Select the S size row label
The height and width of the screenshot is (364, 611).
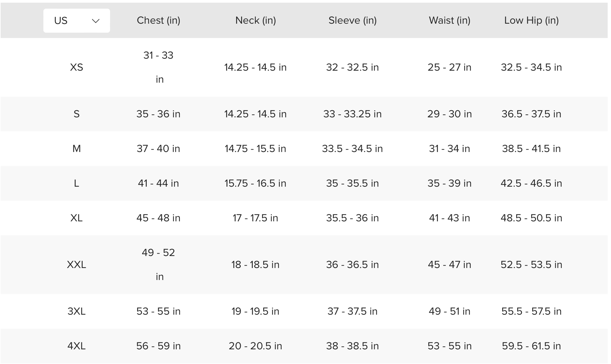[76, 114]
